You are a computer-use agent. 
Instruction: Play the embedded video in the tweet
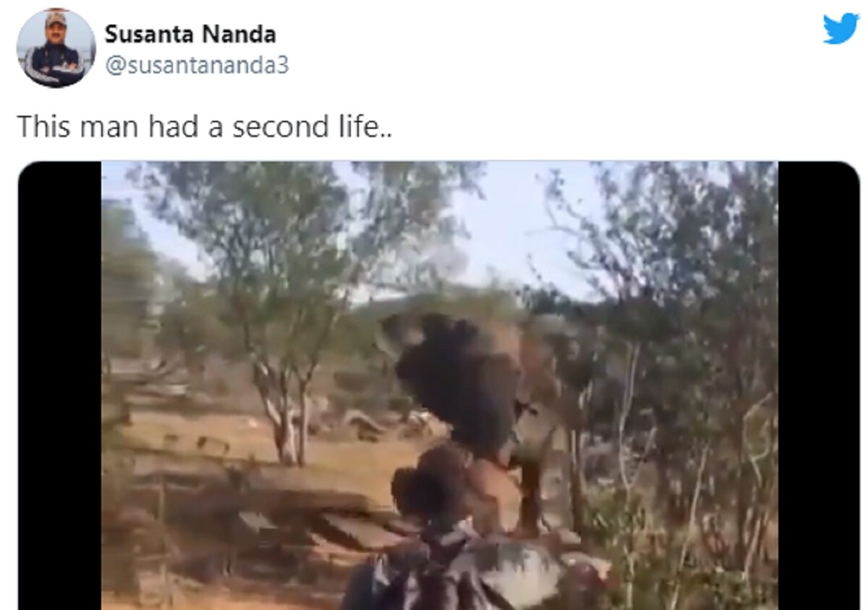pos(439,385)
